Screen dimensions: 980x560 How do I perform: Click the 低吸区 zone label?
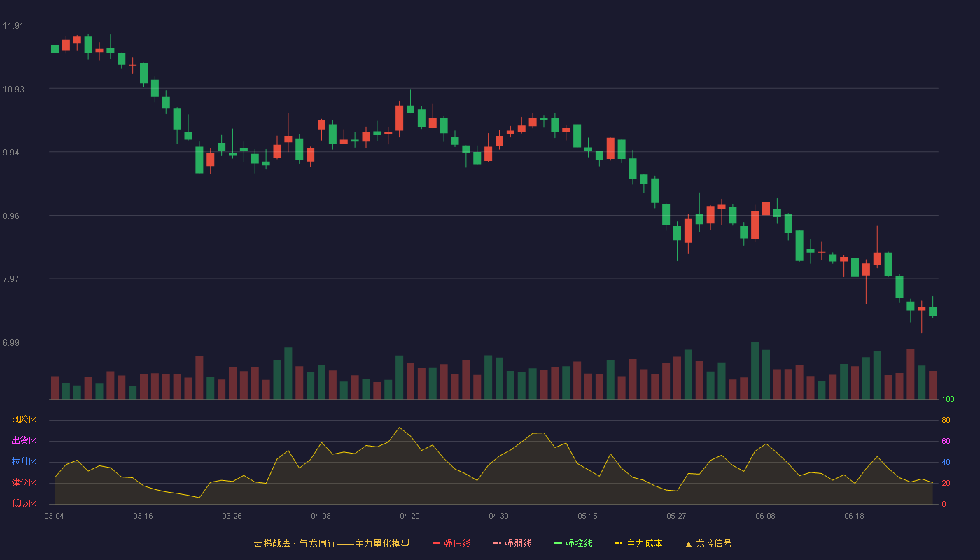click(x=24, y=503)
